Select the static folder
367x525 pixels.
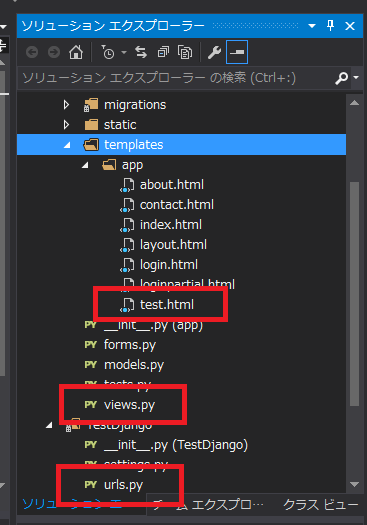pos(120,125)
